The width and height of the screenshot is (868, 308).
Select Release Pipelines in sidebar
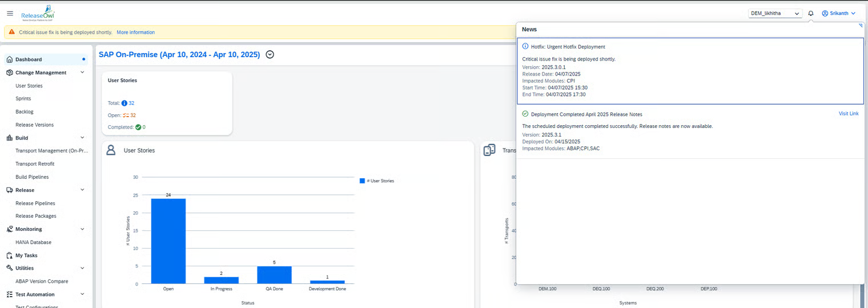click(35, 203)
